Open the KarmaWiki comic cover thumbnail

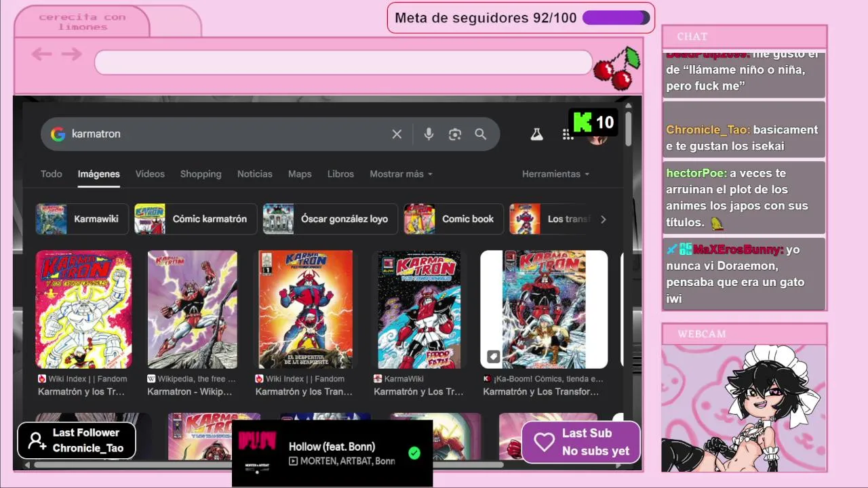(x=419, y=310)
